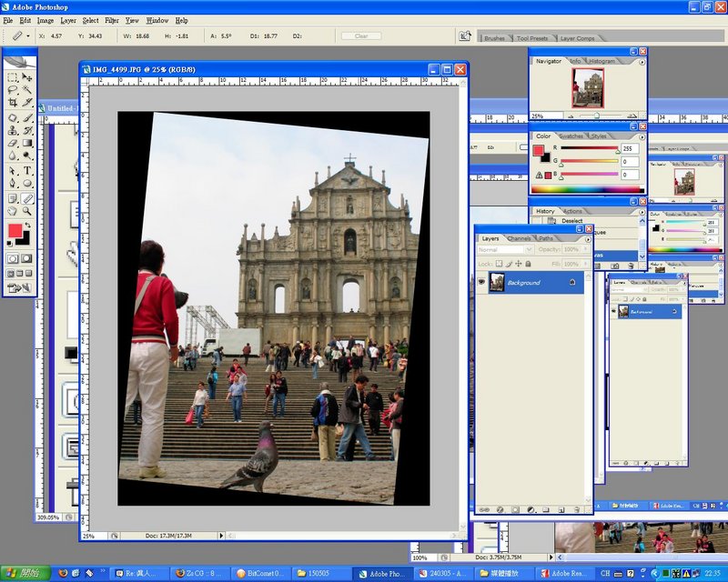Open the Filter menu
Image resolution: width=728 pixels, height=582 pixels.
pos(111,20)
